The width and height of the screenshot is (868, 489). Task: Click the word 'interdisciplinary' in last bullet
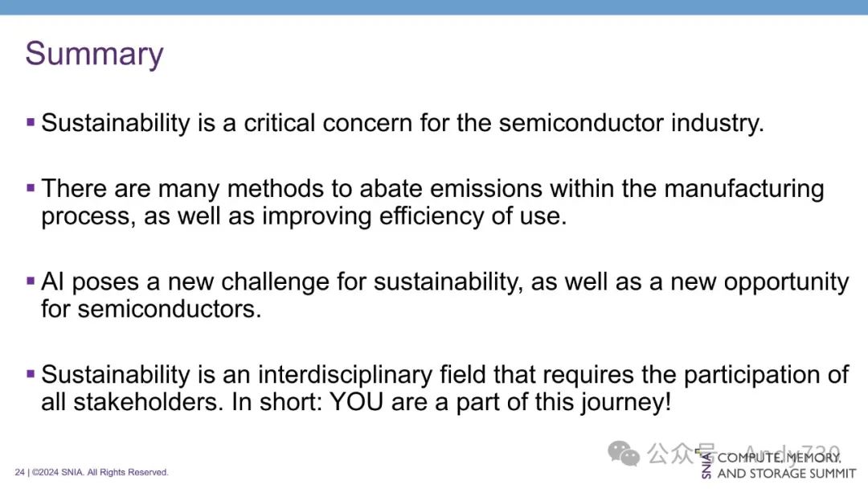345,375
